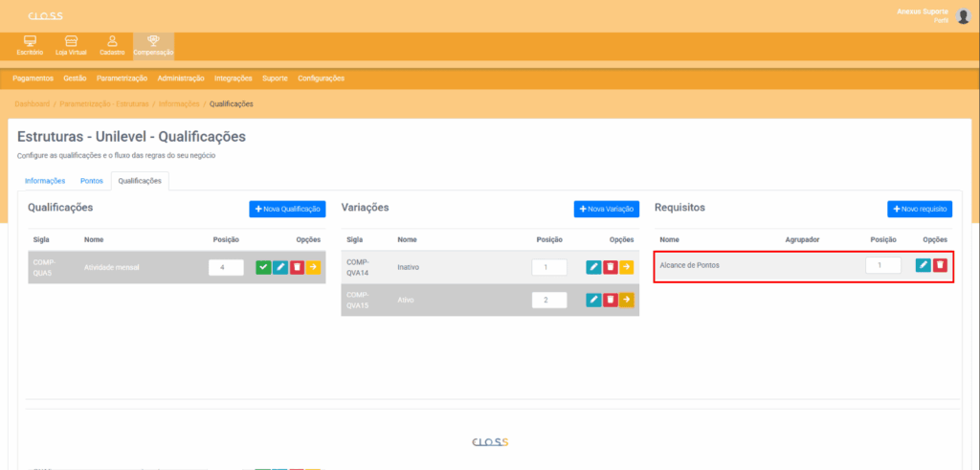
Task: Edit the Alcance de Pontos requirement
Action: (x=923, y=265)
